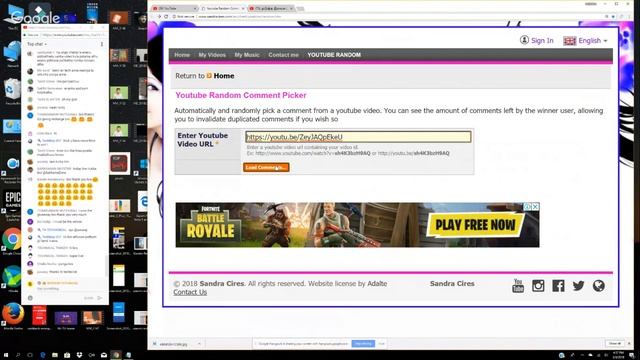Open the Network desktop icon

click(12, 55)
